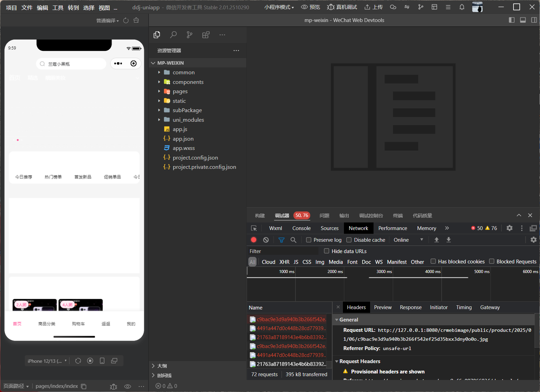Open the 小程序模式 mode dropdown

click(x=279, y=7)
